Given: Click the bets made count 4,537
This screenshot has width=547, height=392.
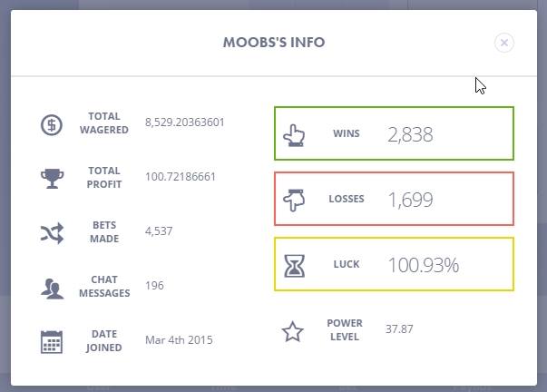Looking at the screenshot, I should tap(159, 231).
